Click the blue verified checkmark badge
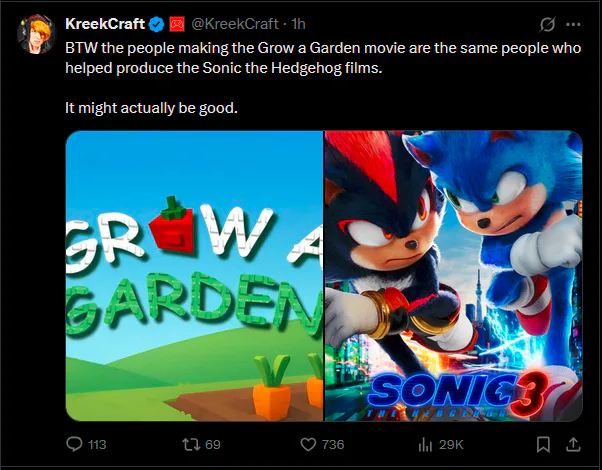 tap(156, 23)
